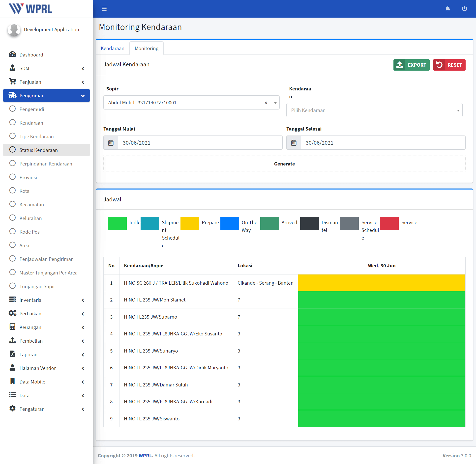Open the Tunjangan Supir menu item
This screenshot has height=464, width=476.
pyautogui.click(x=46, y=286)
